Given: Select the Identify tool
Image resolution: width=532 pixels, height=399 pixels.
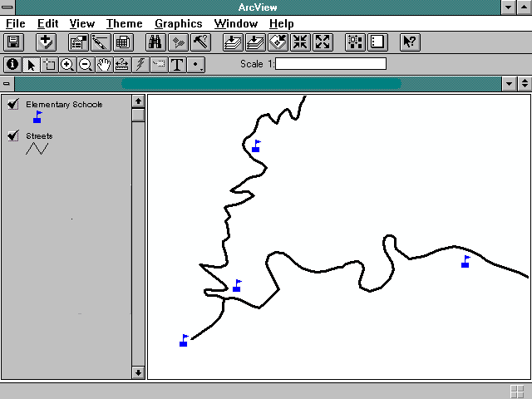Looking at the screenshot, I should tap(12, 64).
